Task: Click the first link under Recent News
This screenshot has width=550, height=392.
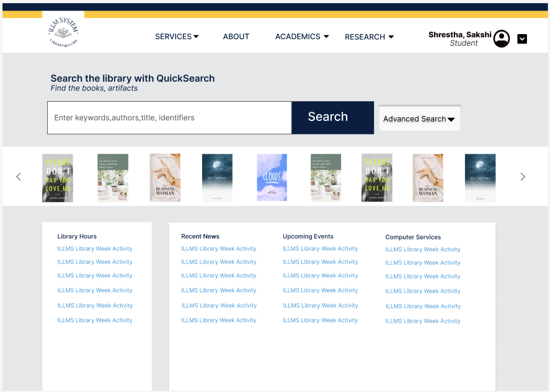Action: 219,249
